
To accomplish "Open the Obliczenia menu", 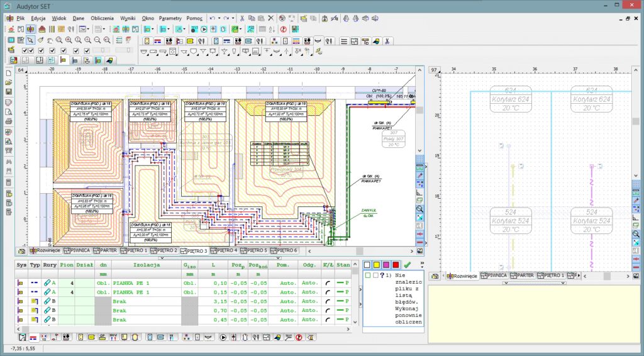I will (x=102, y=19).
